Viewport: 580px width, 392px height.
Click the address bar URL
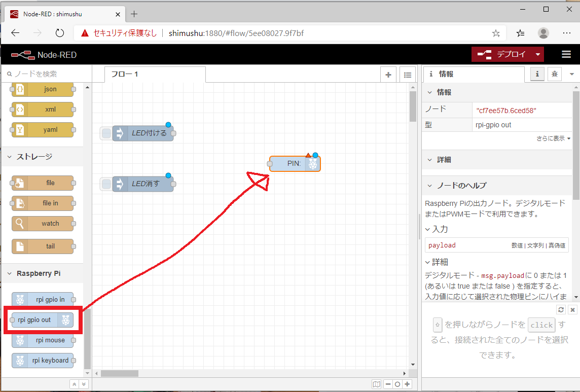point(236,33)
